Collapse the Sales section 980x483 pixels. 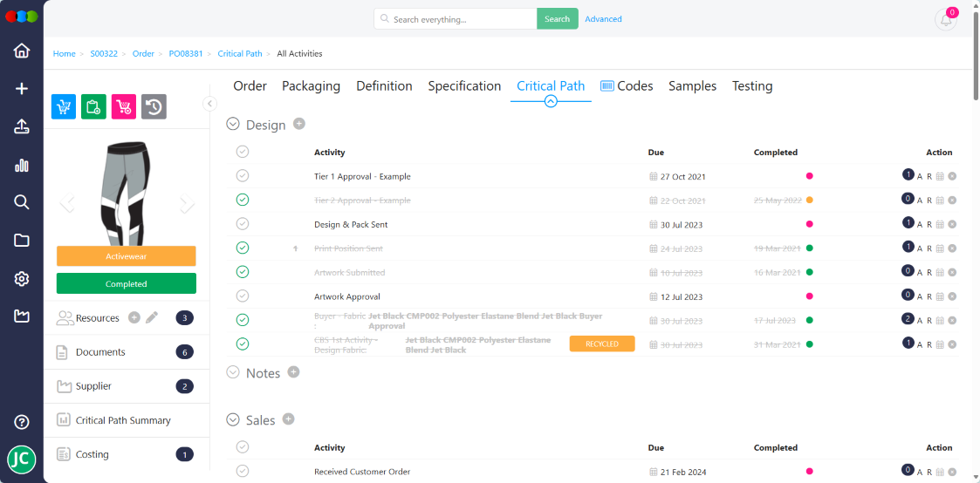(x=233, y=419)
